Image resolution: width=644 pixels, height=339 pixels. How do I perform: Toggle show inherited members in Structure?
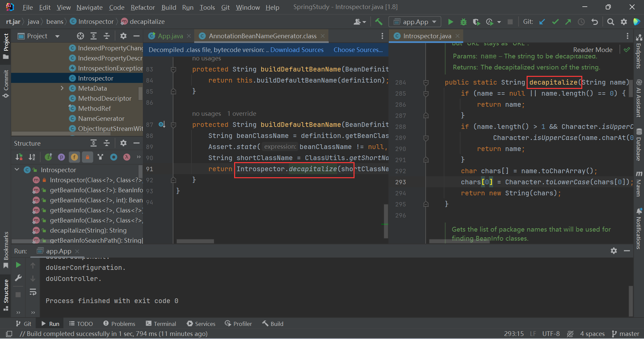(48, 157)
